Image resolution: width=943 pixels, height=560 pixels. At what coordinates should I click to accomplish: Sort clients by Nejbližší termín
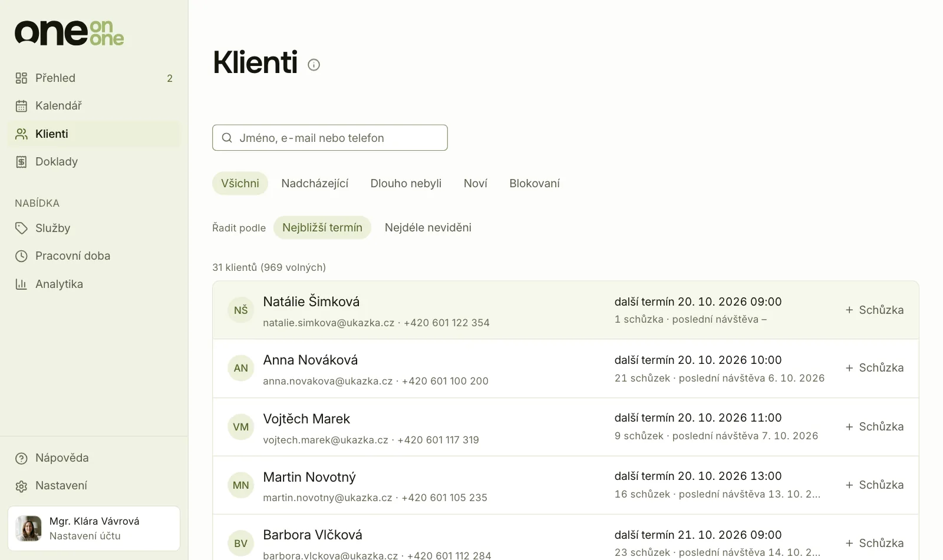tap(322, 228)
